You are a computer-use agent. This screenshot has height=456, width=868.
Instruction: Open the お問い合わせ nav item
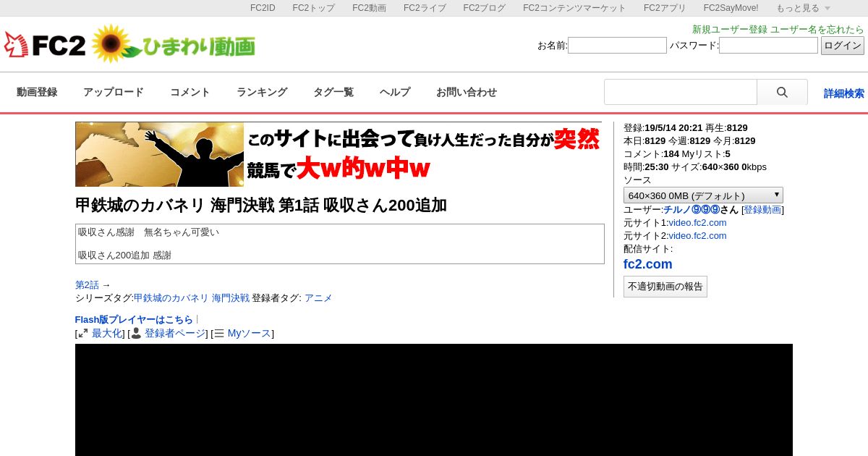467,92
